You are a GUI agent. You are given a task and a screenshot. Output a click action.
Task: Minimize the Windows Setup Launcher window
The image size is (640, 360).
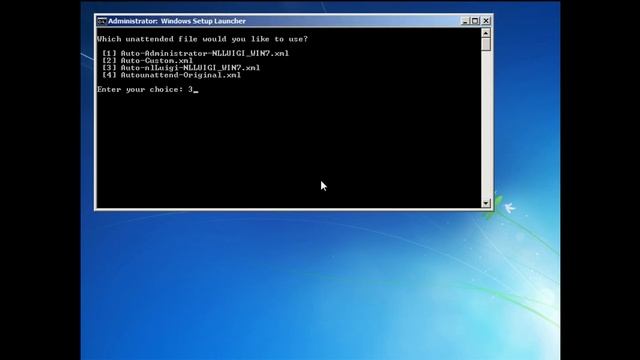click(x=465, y=21)
